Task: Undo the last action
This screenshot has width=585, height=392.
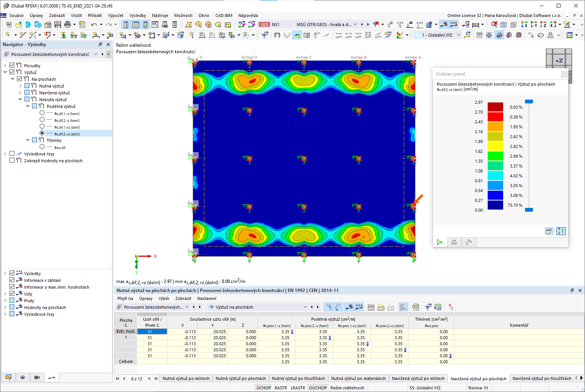Action: click(94, 25)
